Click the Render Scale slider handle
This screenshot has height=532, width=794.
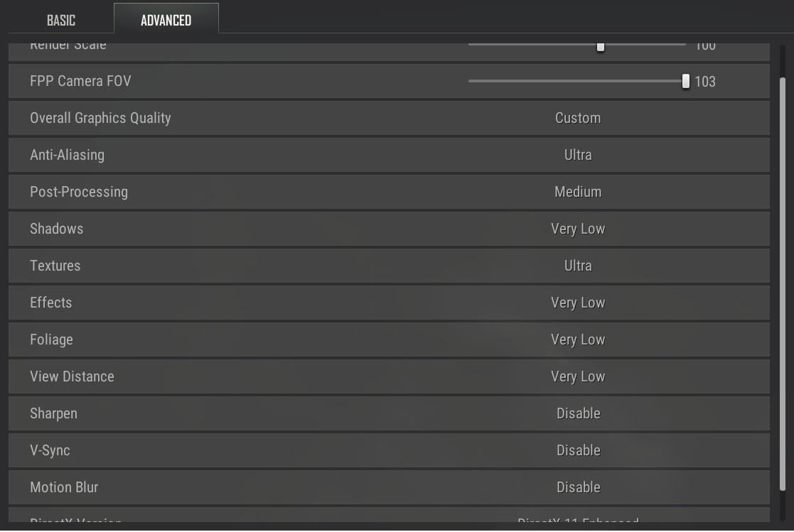pos(601,47)
